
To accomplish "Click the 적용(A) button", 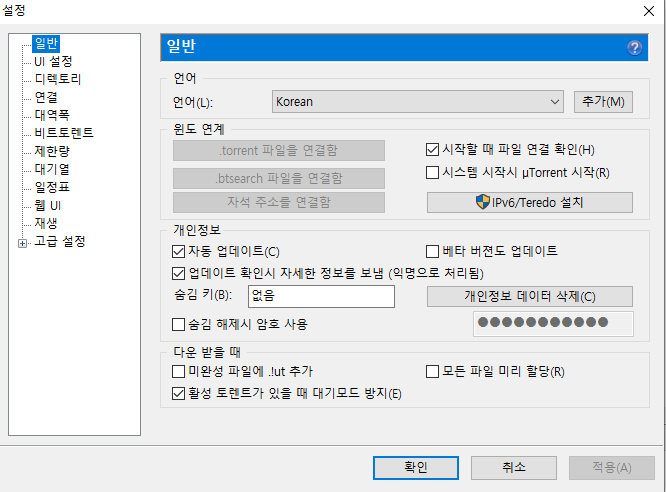I will pyautogui.click(x=612, y=468).
